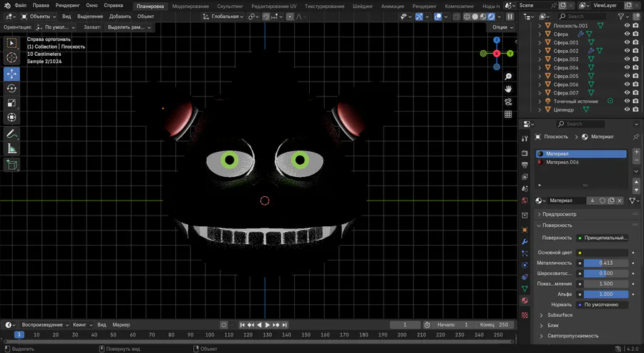Hide Сфера object in viewport

[x=627, y=34]
